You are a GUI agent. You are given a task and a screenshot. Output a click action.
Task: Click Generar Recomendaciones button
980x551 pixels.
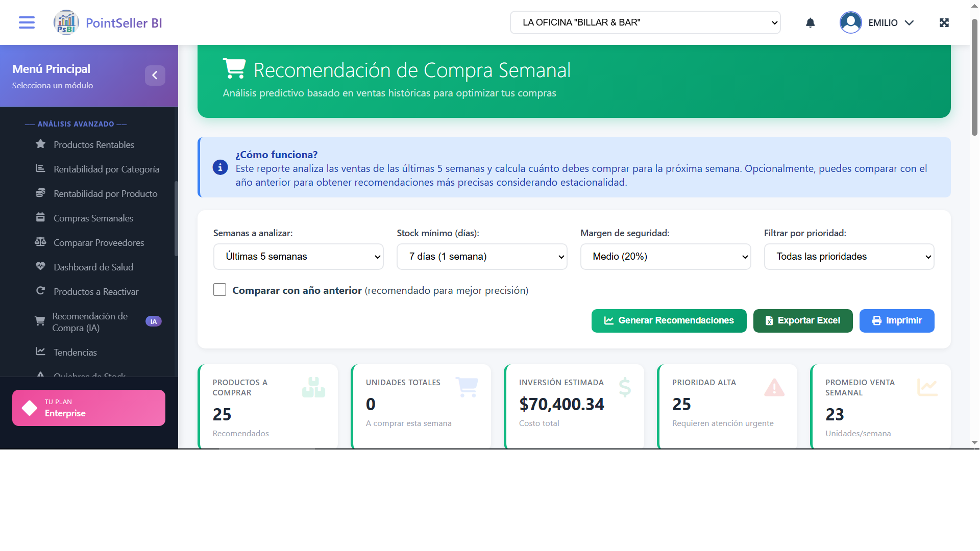tap(669, 320)
